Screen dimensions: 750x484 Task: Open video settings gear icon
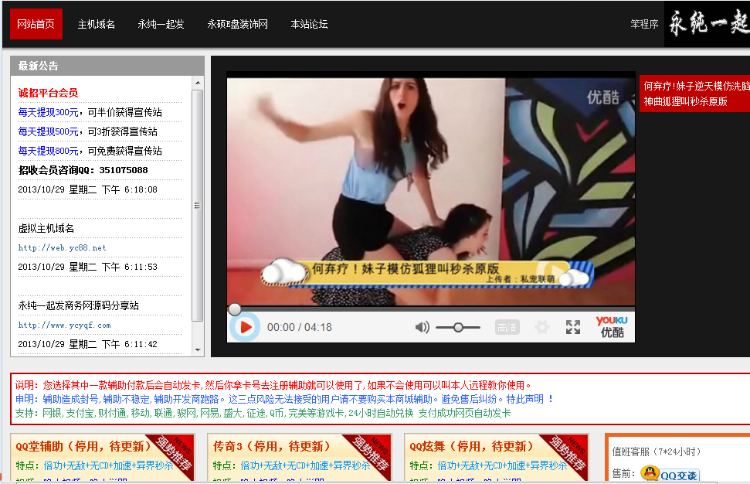tap(542, 327)
